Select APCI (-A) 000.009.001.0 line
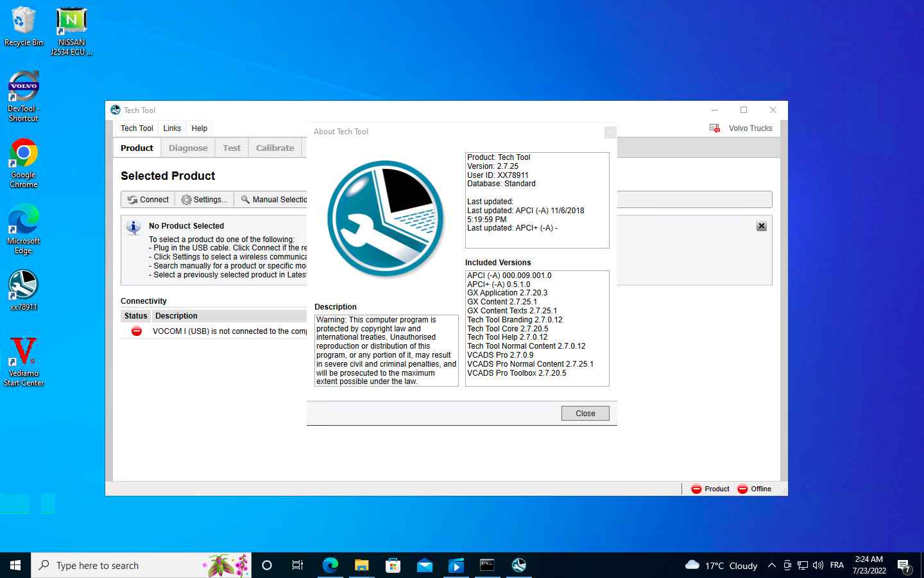The image size is (924, 578). (509, 276)
